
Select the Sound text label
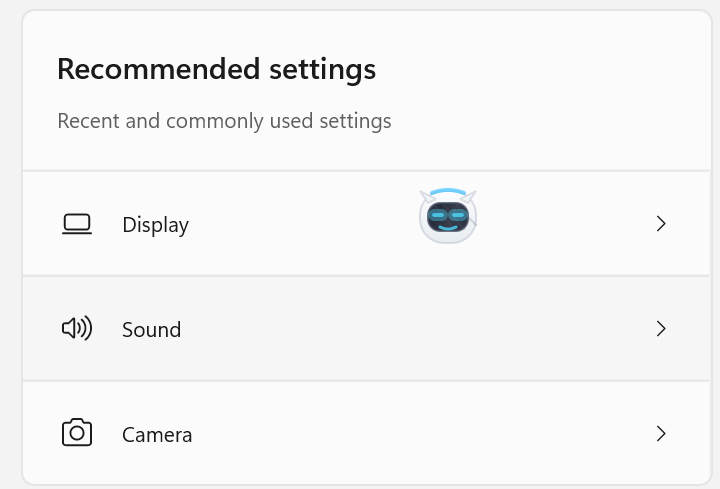151,329
